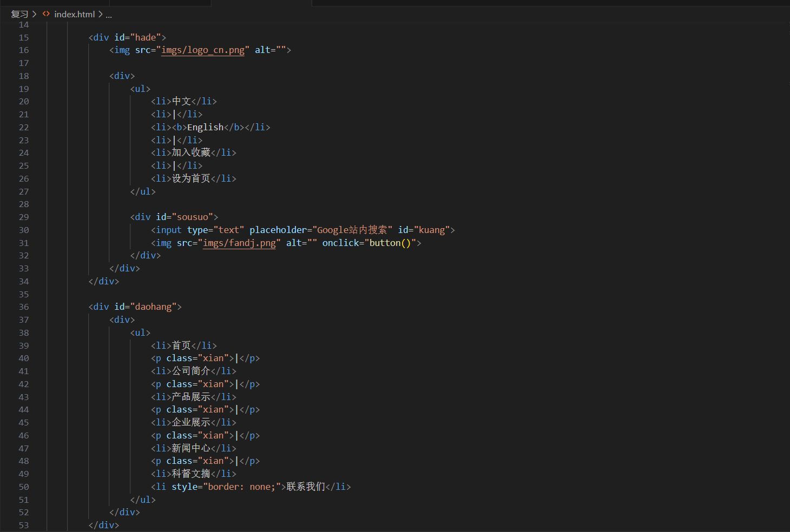Open the 复习 folder breadcrumb
The image size is (790, 532).
point(19,14)
